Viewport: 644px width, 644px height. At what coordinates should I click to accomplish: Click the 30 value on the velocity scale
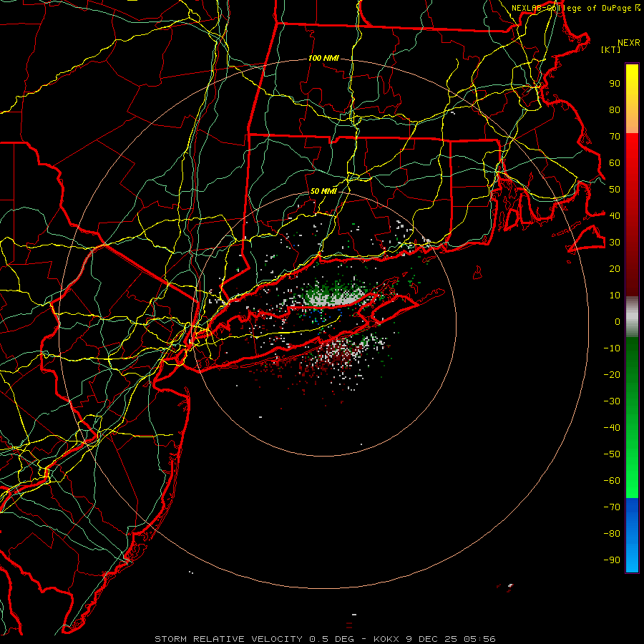point(615,243)
